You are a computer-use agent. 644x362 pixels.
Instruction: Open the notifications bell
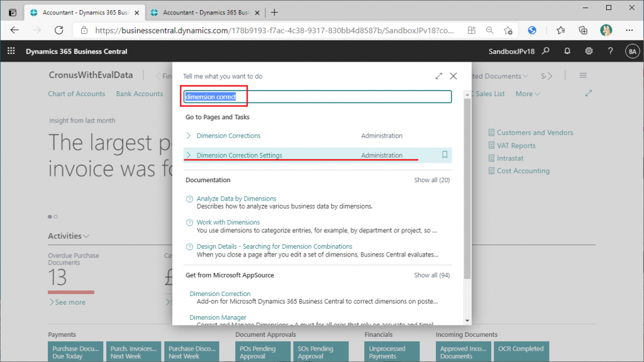pyautogui.click(x=567, y=51)
